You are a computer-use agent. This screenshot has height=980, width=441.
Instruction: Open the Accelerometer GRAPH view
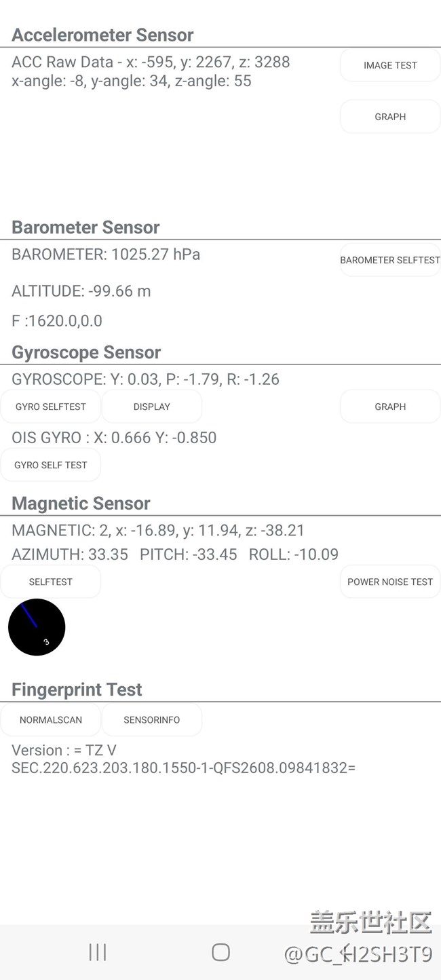click(x=390, y=117)
